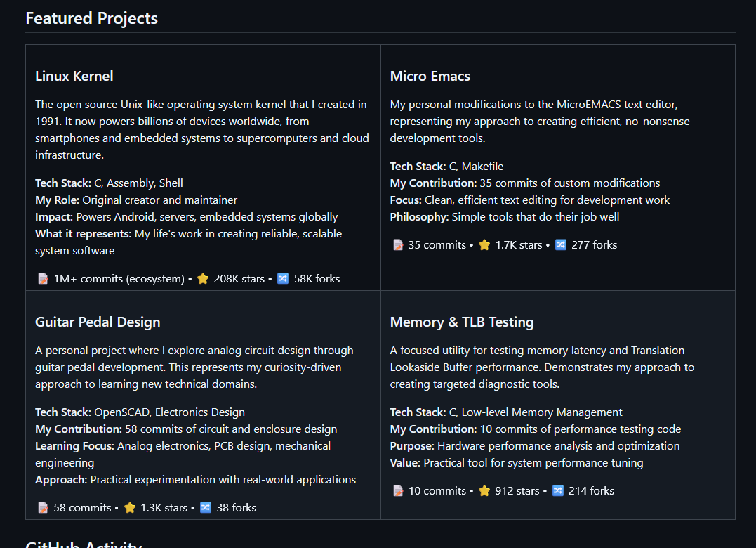Click '1M+ commits (ecosystem)' text
756x548 pixels.
click(x=119, y=279)
